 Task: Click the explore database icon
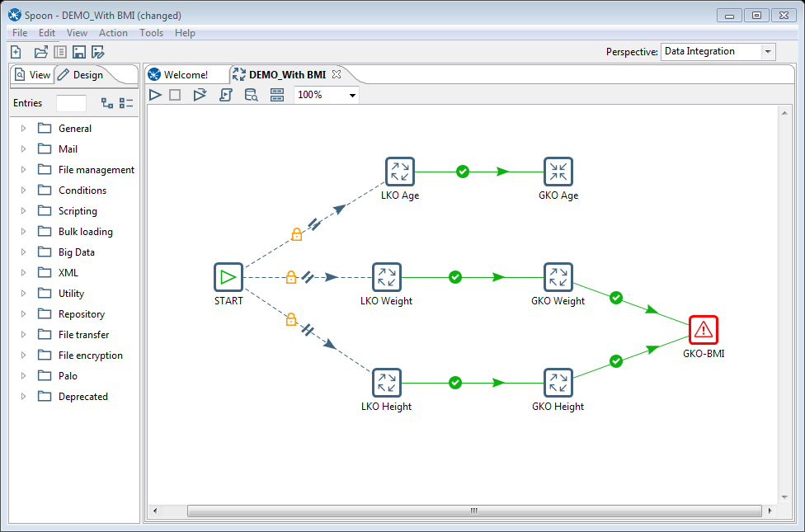251,95
